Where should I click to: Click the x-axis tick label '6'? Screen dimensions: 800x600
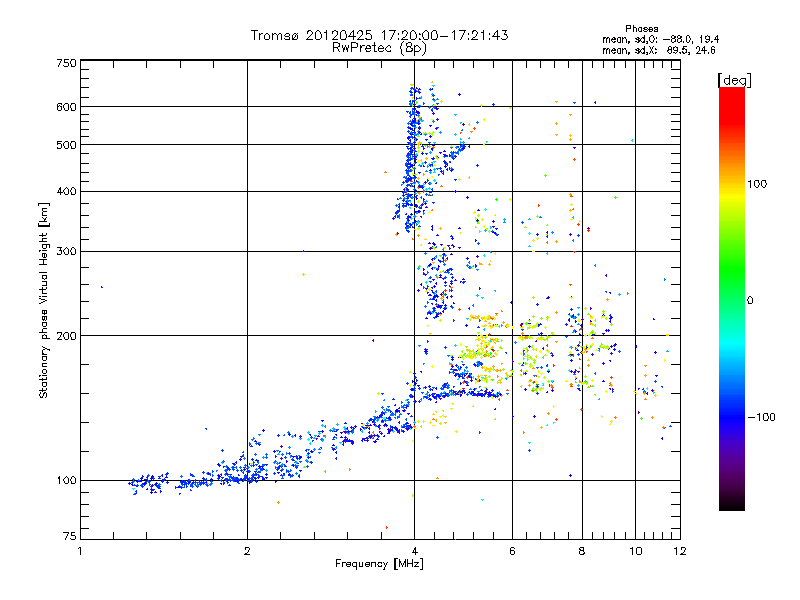512,551
